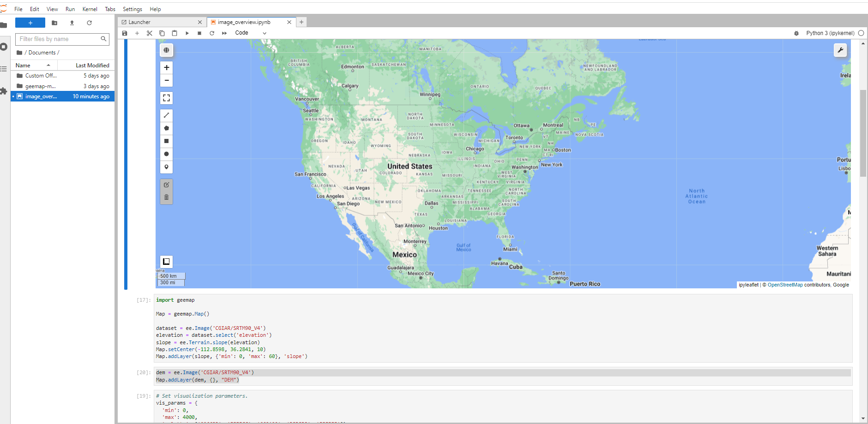The height and width of the screenshot is (424, 868).
Task: Select the marker drawing tool
Action: [x=166, y=167]
